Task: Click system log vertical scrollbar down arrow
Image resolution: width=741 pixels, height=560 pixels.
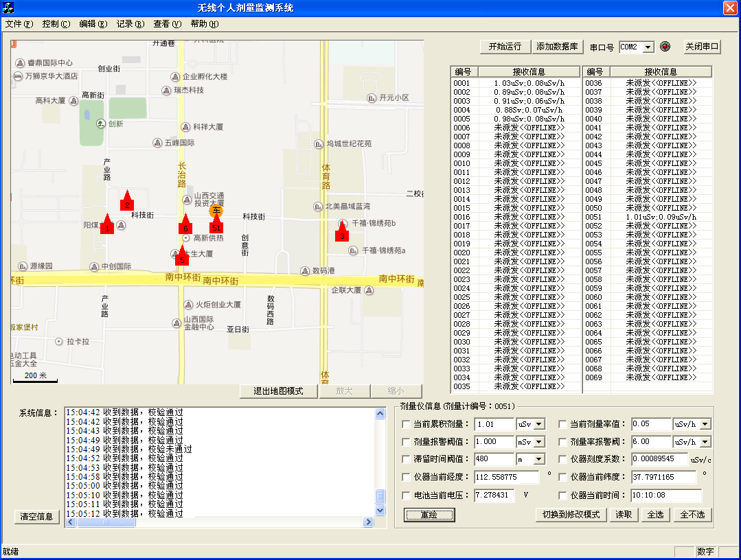Action: [380, 511]
